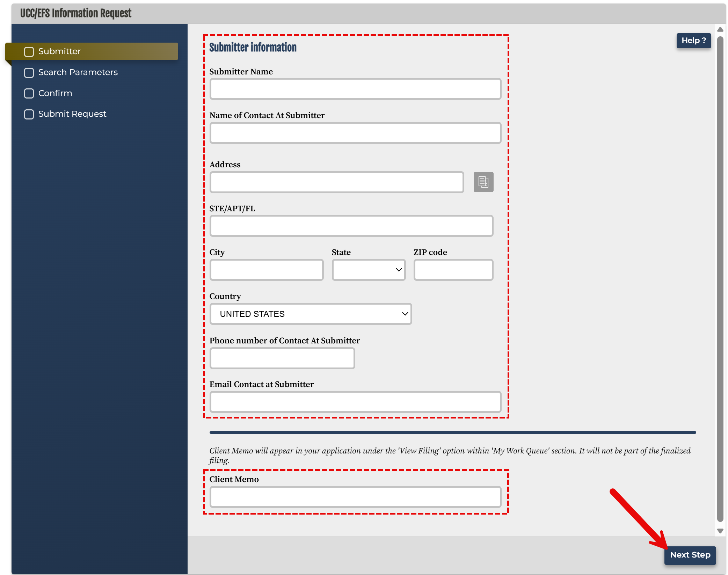Click the Email Contact at Submitter field

click(x=355, y=402)
